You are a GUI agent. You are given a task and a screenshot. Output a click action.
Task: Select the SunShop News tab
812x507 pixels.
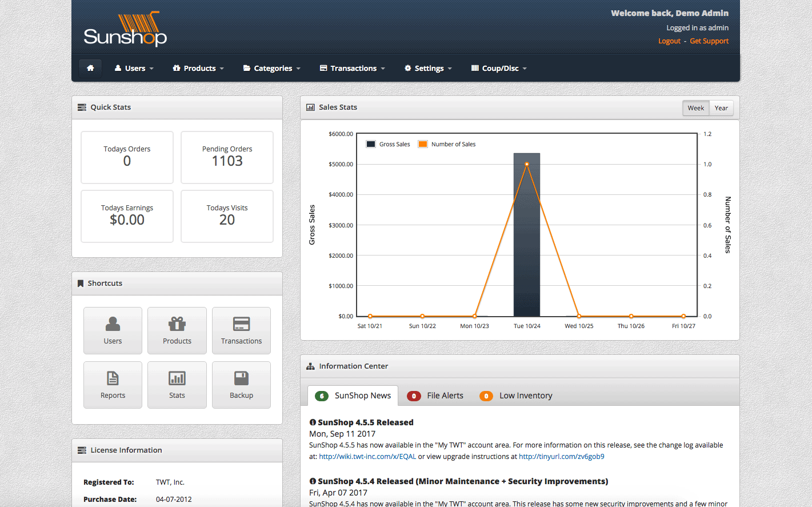pyautogui.click(x=353, y=396)
